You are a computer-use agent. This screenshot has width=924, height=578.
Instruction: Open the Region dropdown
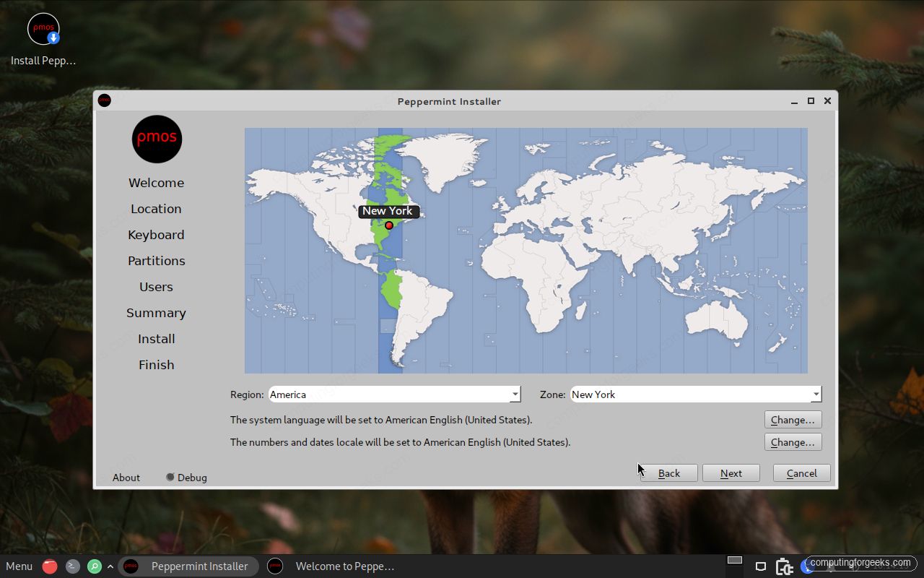pyautogui.click(x=394, y=394)
